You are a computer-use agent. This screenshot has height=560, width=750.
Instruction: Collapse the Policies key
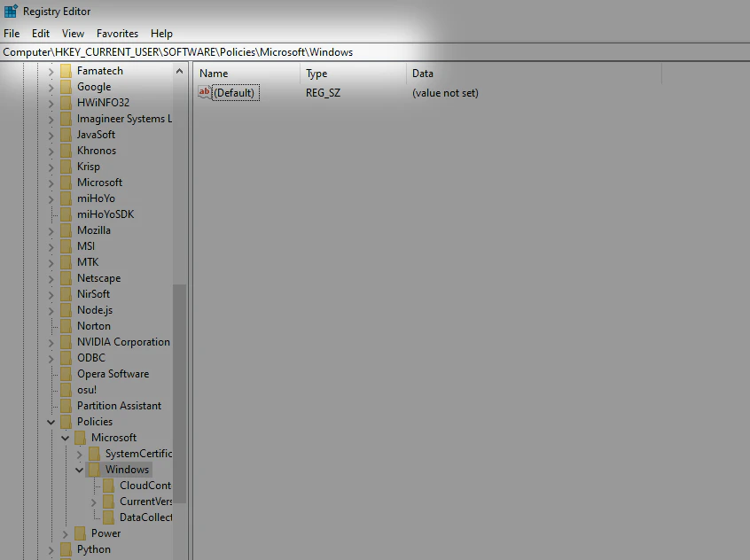coord(51,423)
